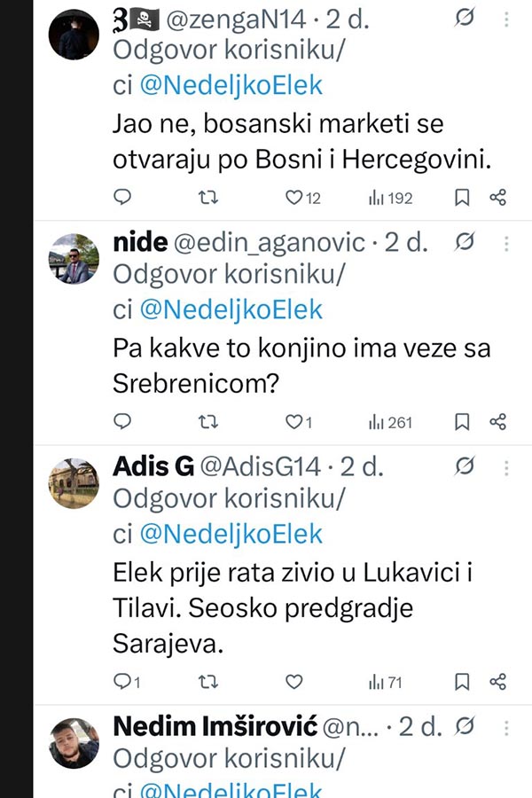This screenshot has height=798, width=532.
Task: Open the three-dot menu on zengaN14's tweet
Action: [x=506, y=20]
